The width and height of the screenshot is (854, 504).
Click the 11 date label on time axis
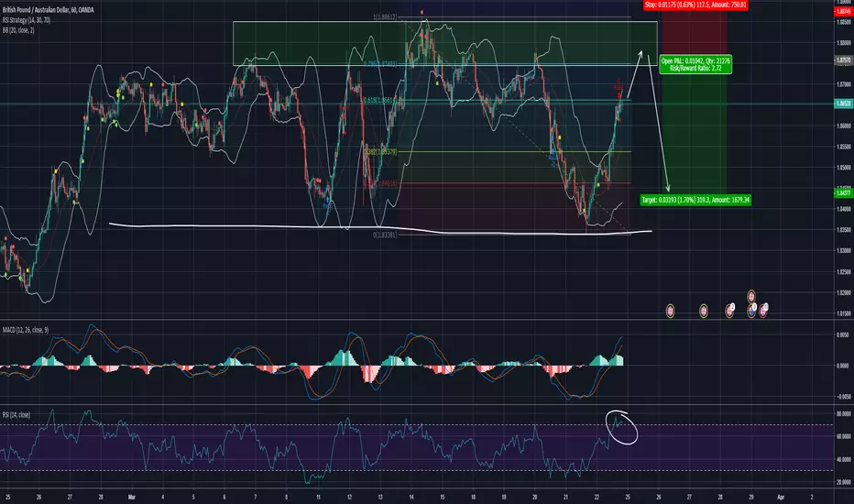coord(318,497)
